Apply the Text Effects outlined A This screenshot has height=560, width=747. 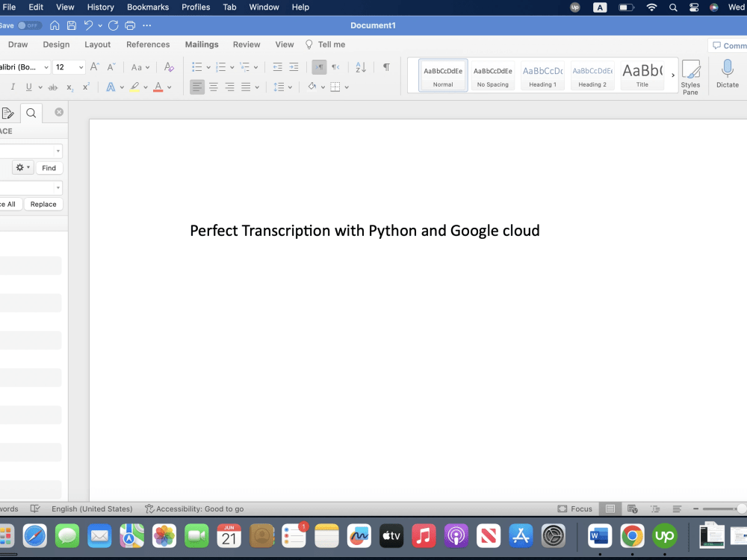pyautogui.click(x=111, y=87)
